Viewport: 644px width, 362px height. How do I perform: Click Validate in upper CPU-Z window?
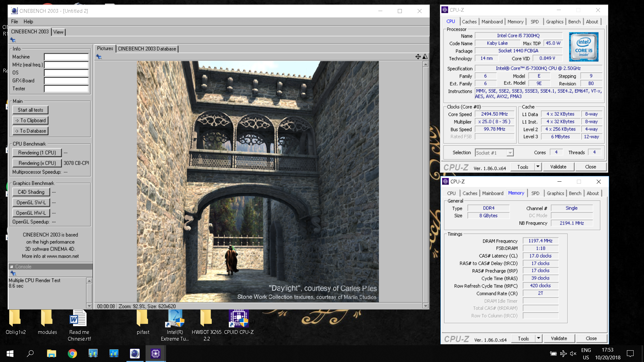coord(558,167)
